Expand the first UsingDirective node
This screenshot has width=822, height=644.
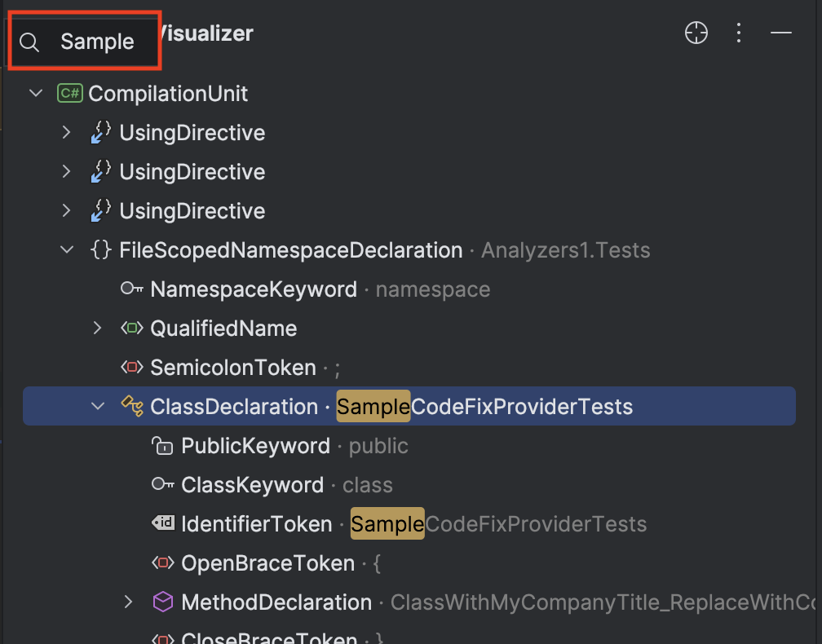67,133
